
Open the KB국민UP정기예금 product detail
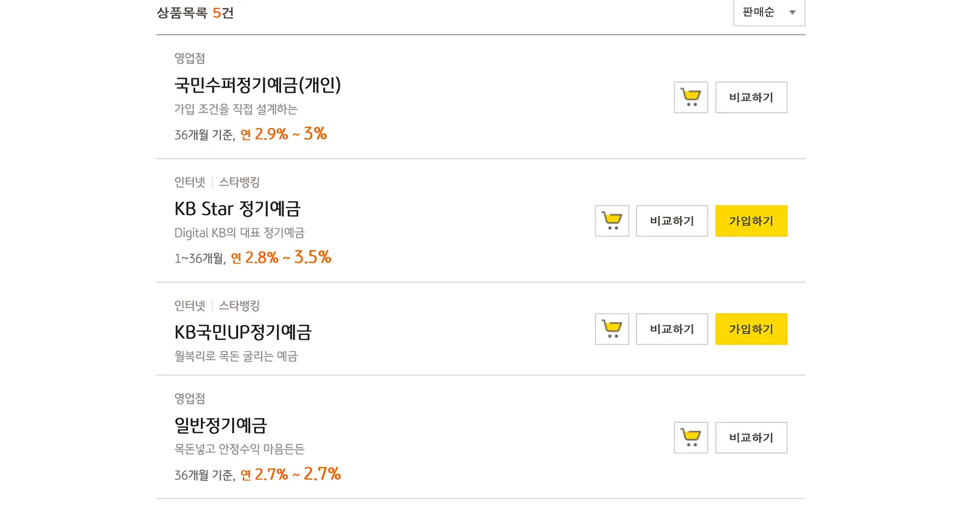243,332
